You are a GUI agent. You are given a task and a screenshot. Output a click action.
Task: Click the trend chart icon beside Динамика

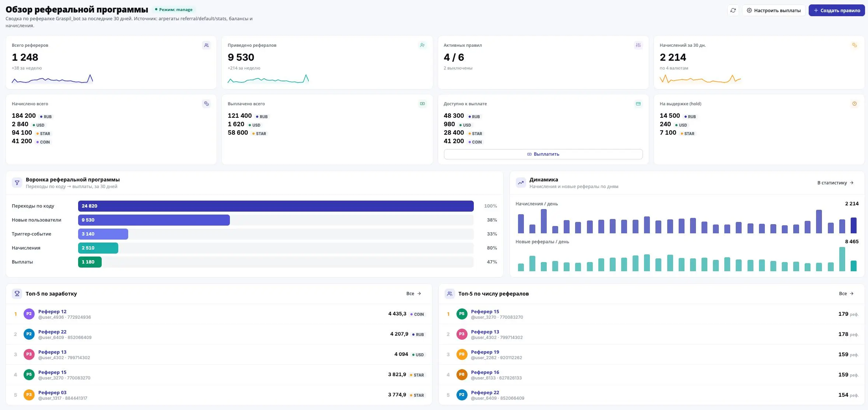[x=521, y=183]
